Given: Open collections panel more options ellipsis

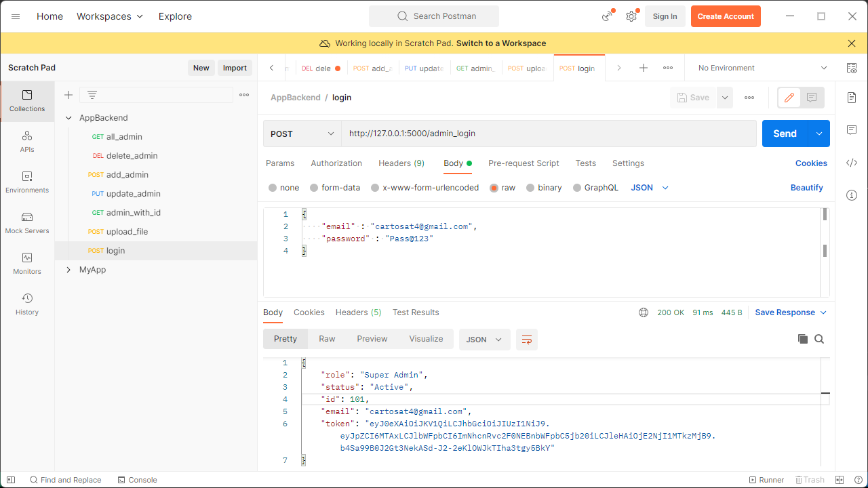Looking at the screenshot, I should coord(244,95).
